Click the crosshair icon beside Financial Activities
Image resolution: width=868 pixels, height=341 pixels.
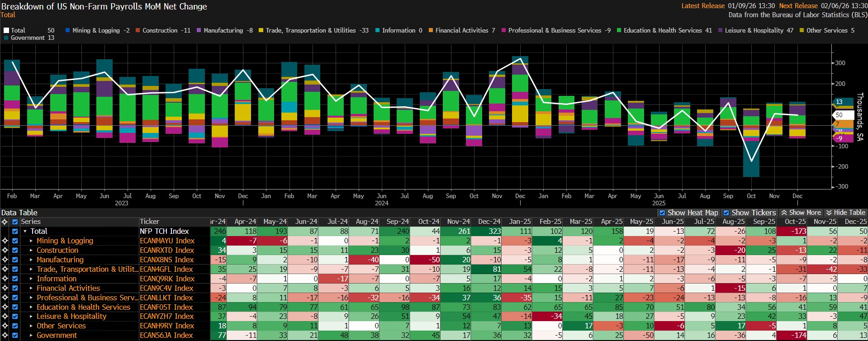click(5, 288)
